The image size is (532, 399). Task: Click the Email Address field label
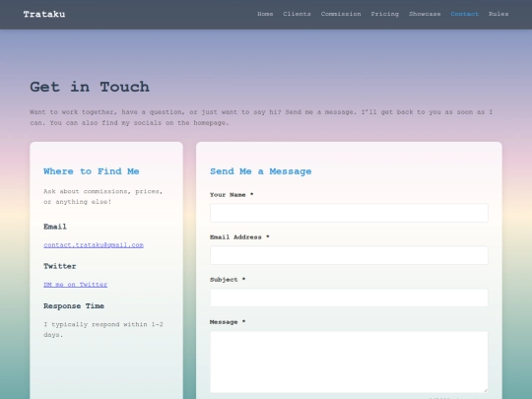[x=239, y=237]
